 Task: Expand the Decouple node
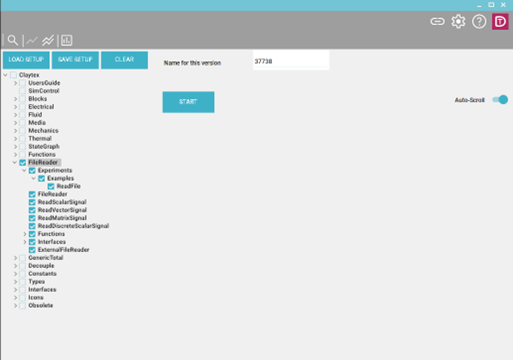(15, 266)
